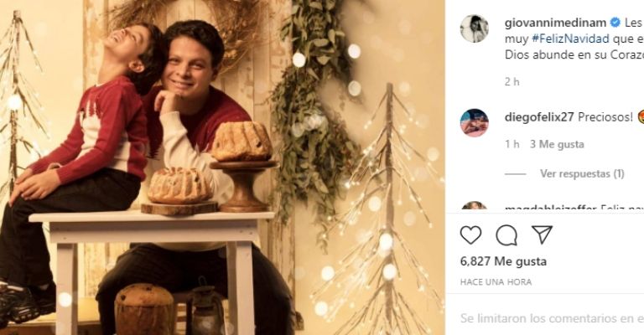Open the diegofelix27 username link
The width and height of the screenshot is (644, 335).
point(537,118)
